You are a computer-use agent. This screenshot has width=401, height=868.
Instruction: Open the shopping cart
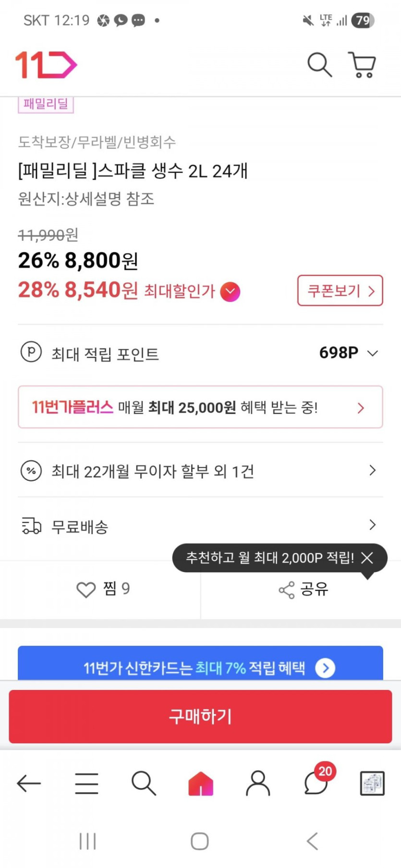coord(362,65)
